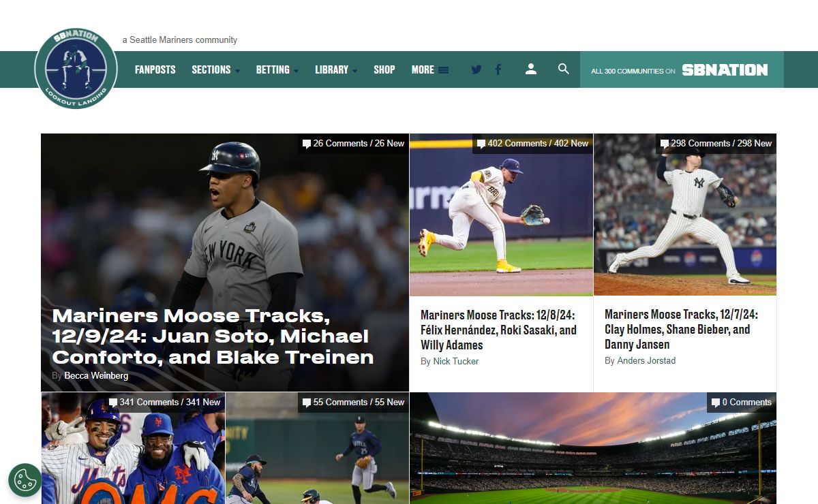Screen dimensions: 818x504
Task: View the 26 Comments / 26 New link
Action: click(x=353, y=144)
